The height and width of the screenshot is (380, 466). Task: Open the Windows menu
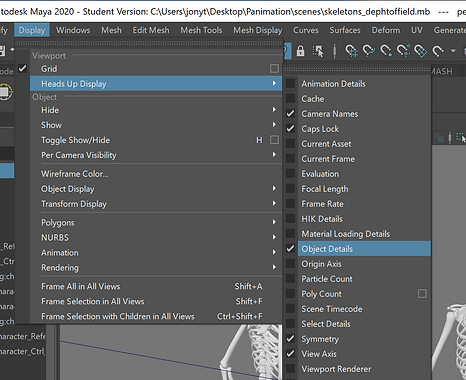click(73, 30)
